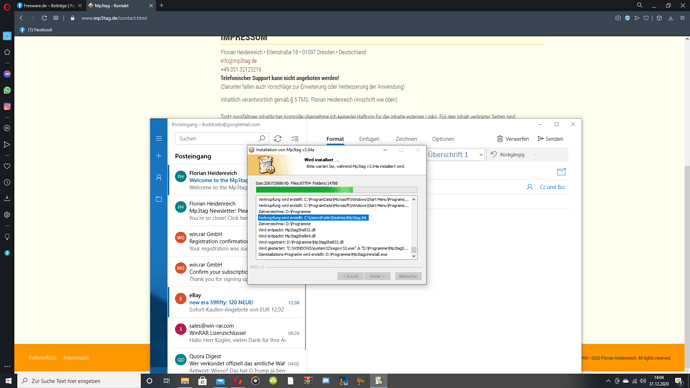Click Abbrechen in Mp3tag installer
690x388 pixels.
point(408,276)
